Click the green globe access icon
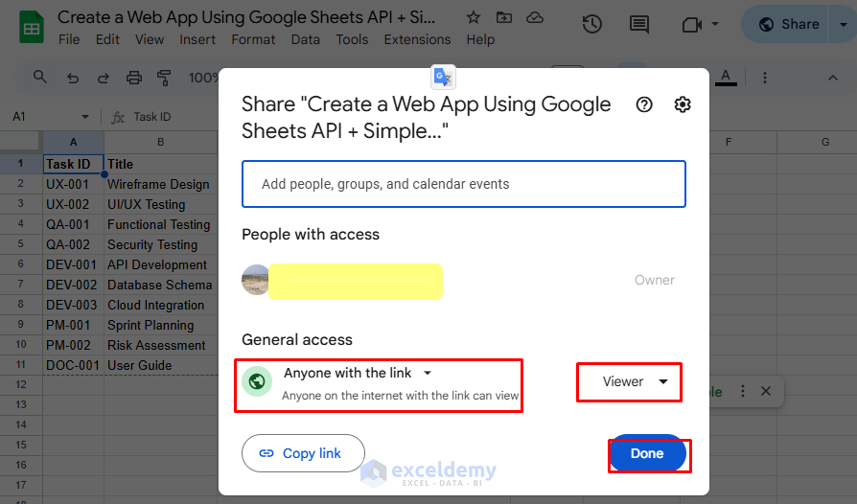This screenshot has height=504, width=857. [x=257, y=380]
